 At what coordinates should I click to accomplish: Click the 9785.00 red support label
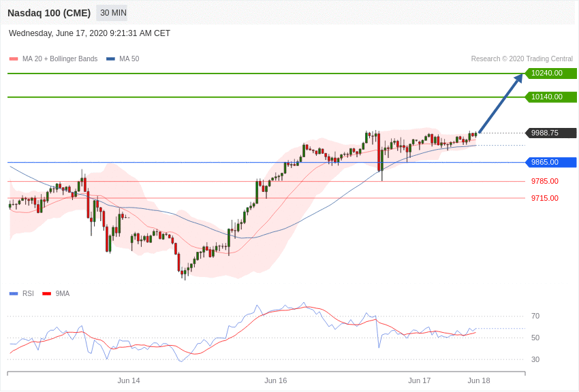[x=545, y=181]
